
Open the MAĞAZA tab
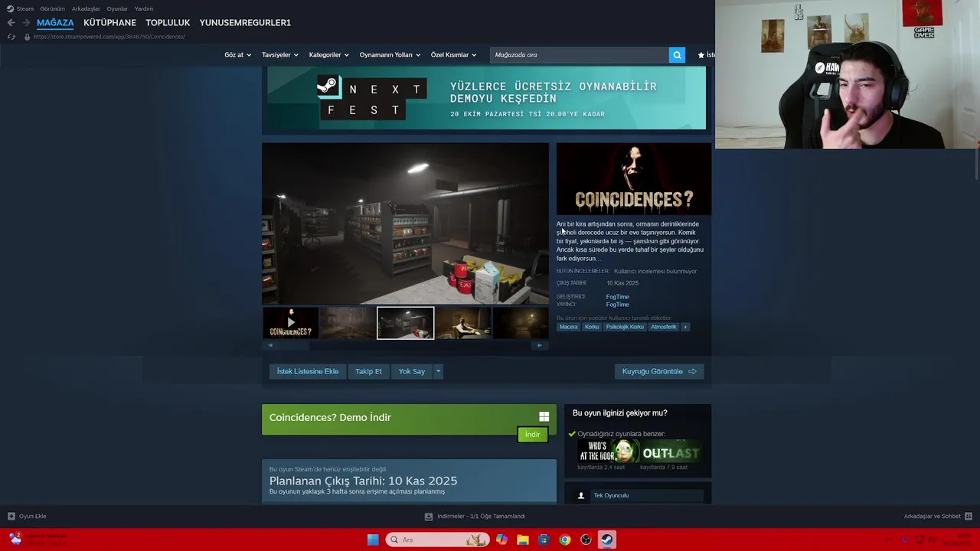(55, 23)
